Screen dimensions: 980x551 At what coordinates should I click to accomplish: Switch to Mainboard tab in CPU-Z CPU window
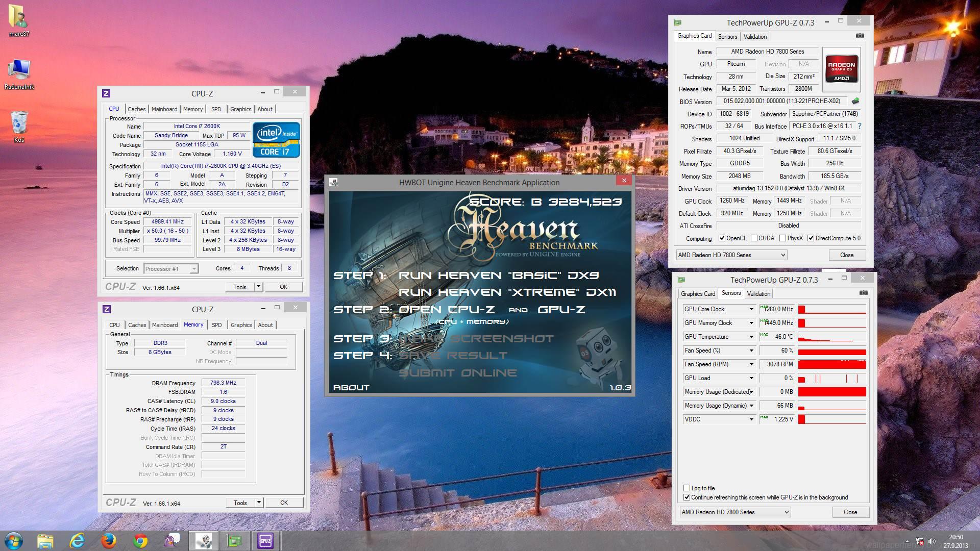pyautogui.click(x=164, y=109)
